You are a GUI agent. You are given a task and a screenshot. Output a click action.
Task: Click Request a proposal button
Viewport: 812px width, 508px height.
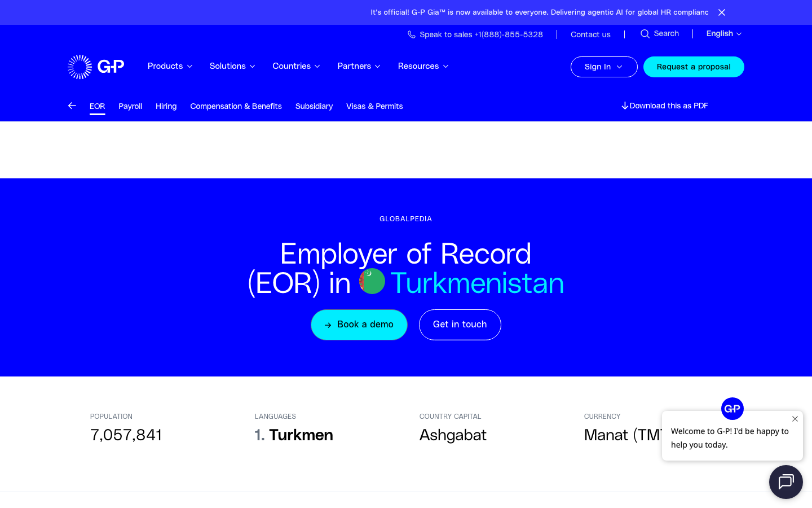(x=694, y=67)
